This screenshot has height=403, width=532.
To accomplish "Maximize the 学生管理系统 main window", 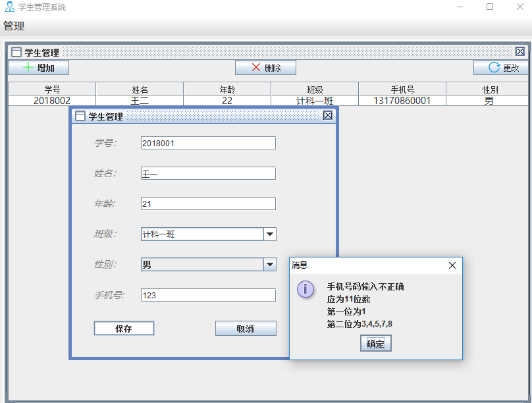I will coord(490,7).
